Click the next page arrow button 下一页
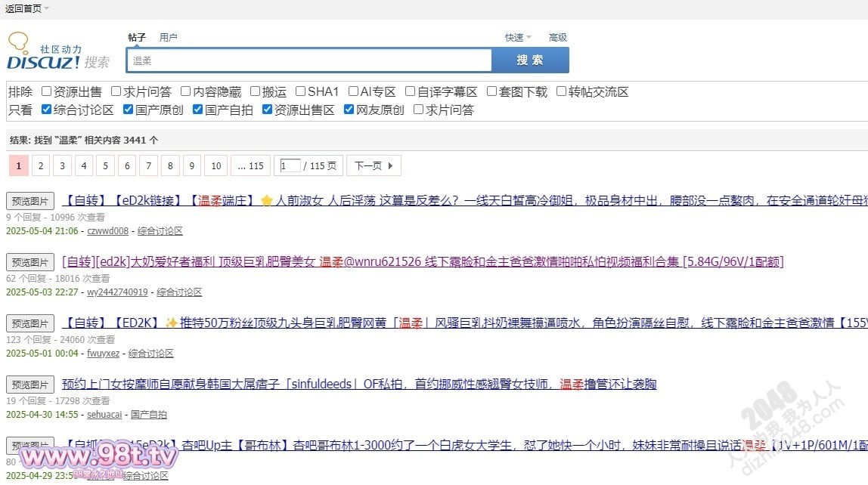Viewport: 868px width, 485px height. click(374, 165)
